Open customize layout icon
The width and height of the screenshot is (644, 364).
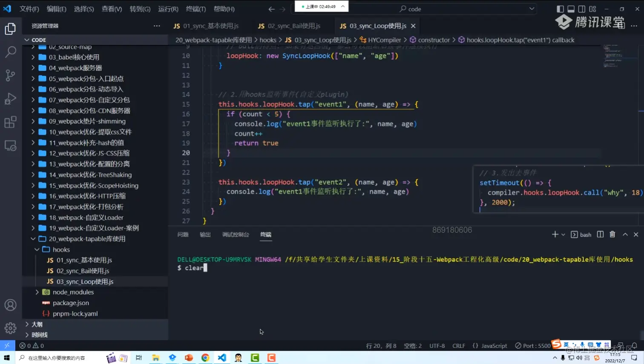click(592, 9)
